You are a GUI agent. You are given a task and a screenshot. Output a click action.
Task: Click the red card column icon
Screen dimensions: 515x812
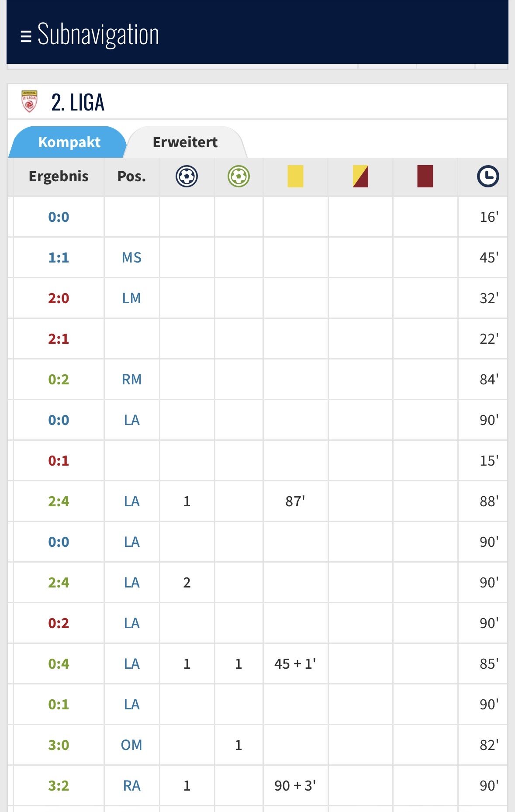coord(425,176)
